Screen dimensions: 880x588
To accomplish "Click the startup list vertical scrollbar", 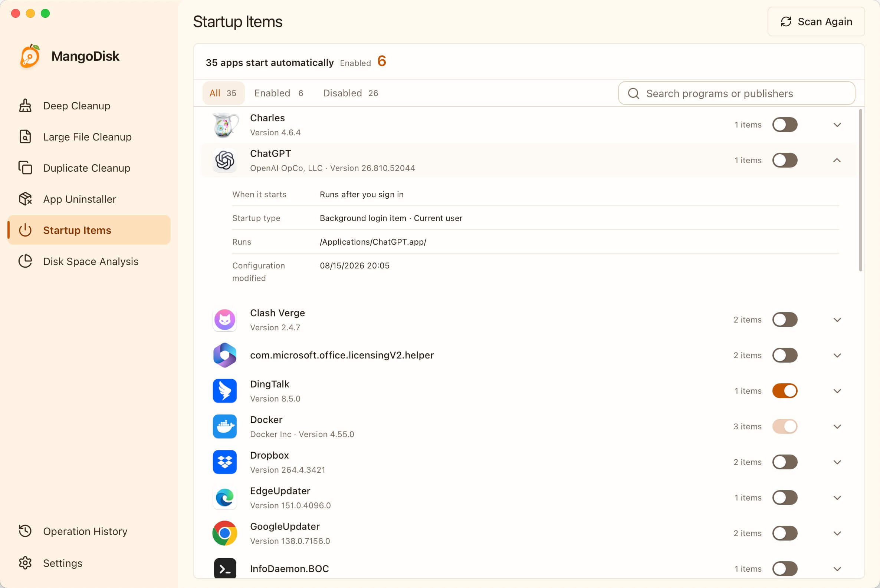I will coord(860,190).
